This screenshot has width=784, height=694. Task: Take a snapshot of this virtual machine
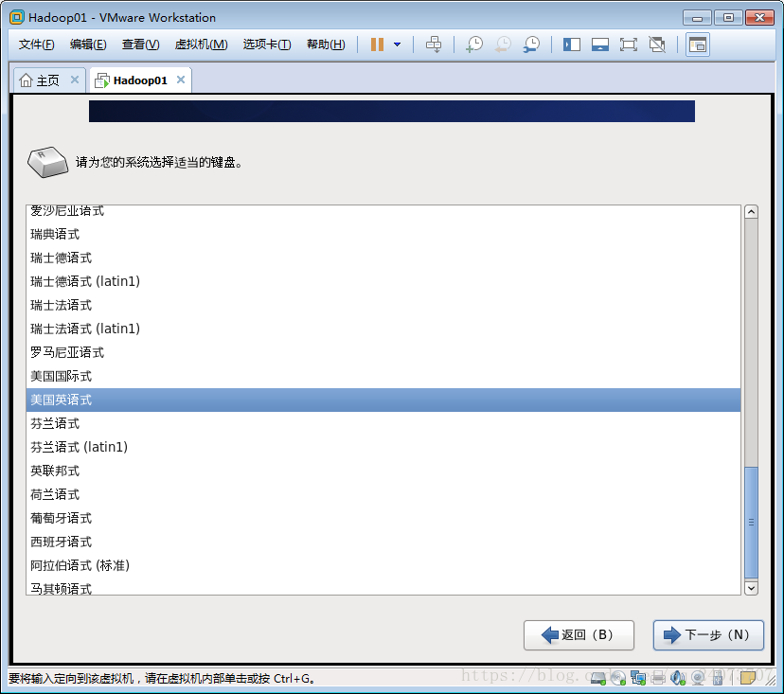[474, 44]
